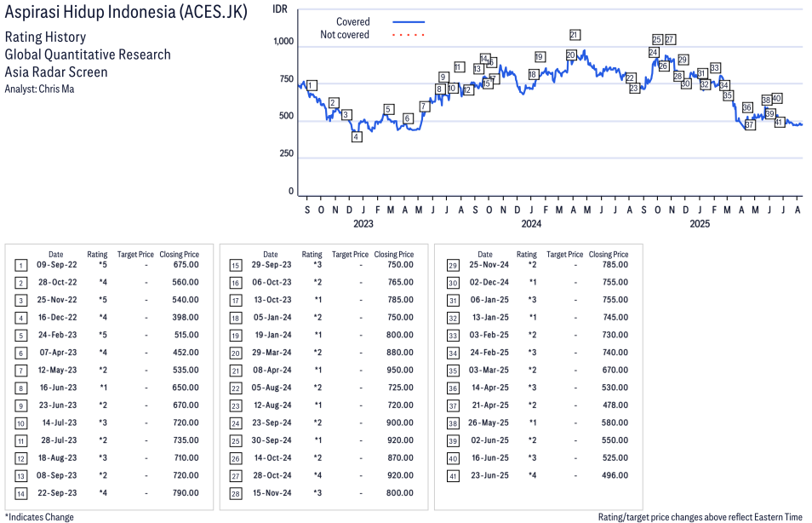812x523 pixels.
Task: Click the title 'Aspirasi Hidup Indonesia (ACES.JK)'
Action: click(126, 12)
